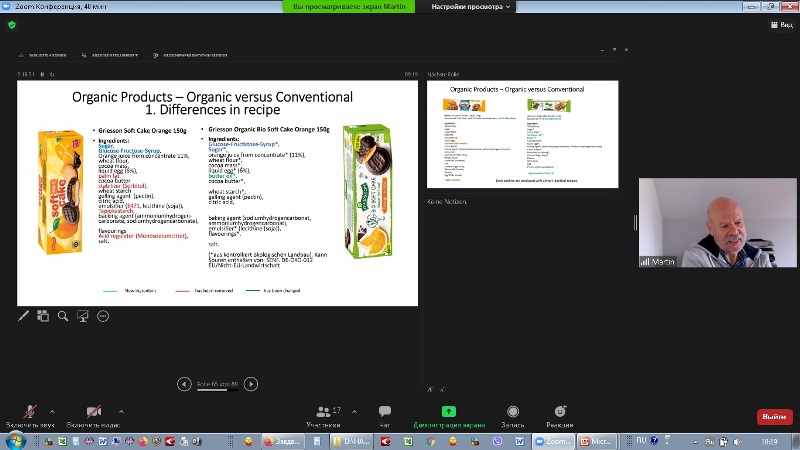Open display settings dropdown in presenter view

pos(110,55)
